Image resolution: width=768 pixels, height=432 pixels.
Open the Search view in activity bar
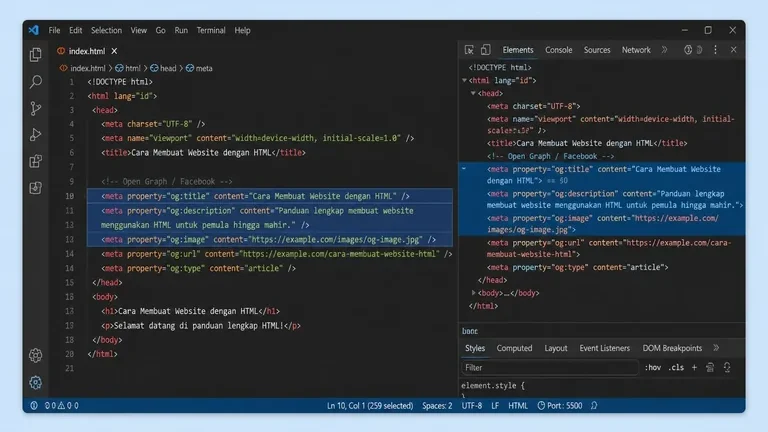(x=35, y=81)
